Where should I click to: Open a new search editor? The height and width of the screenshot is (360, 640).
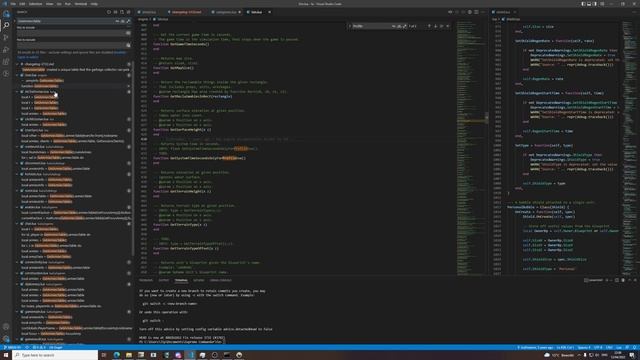pos(122,12)
